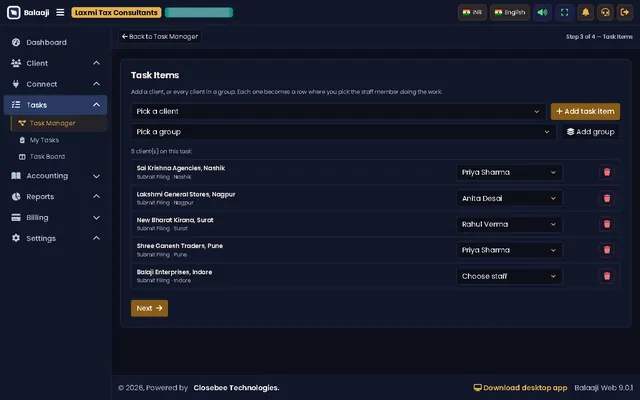The height and width of the screenshot is (400, 640).
Task: Open the English language selector
Action: 510,12
